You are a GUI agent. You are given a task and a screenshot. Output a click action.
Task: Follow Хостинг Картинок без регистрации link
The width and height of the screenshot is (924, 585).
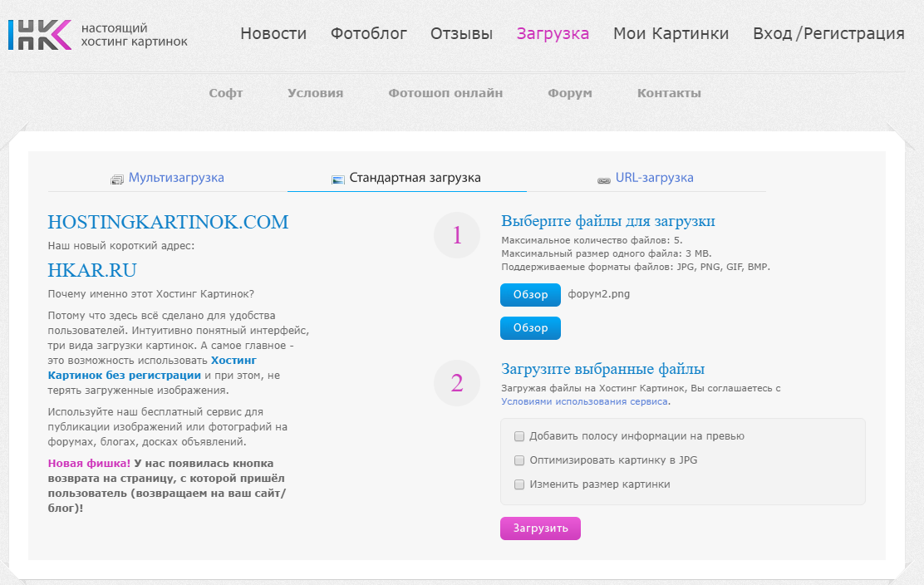152,367
